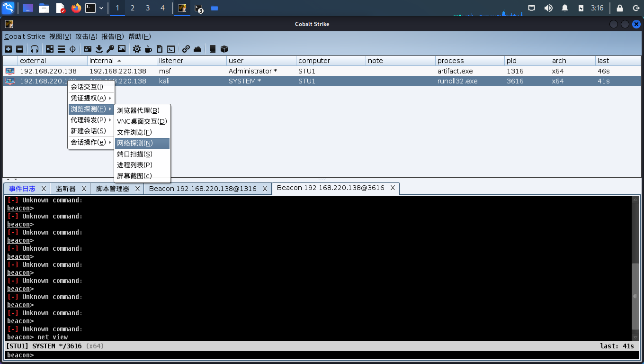The width and height of the screenshot is (644, 364).
Task: Click the beacon command input field
Action: [336, 355]
